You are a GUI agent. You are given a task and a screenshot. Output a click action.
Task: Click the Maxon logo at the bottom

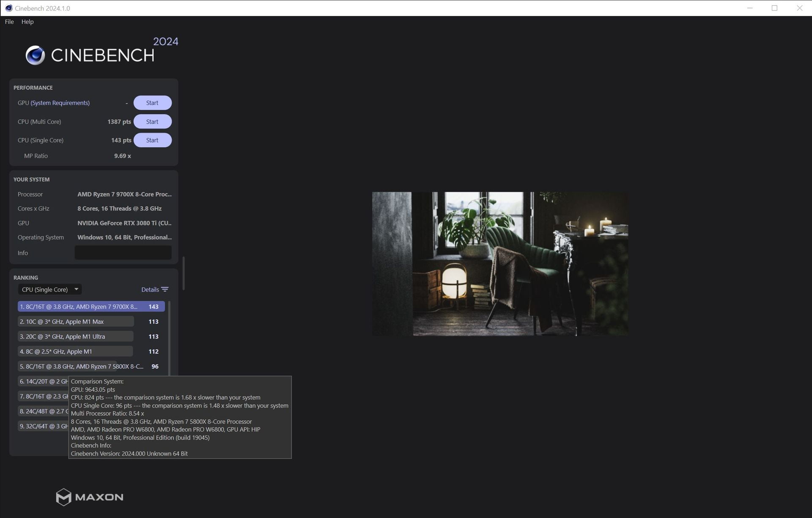90,497
